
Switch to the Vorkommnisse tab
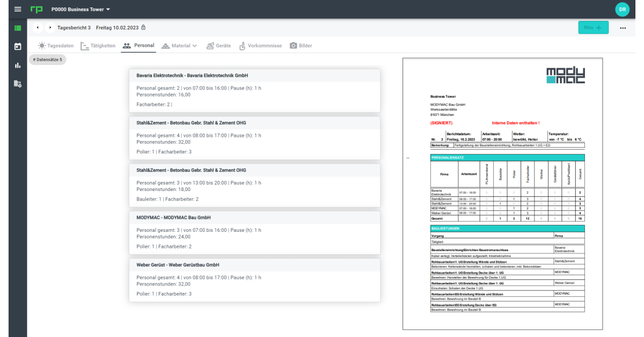click(x=260, y=46)
